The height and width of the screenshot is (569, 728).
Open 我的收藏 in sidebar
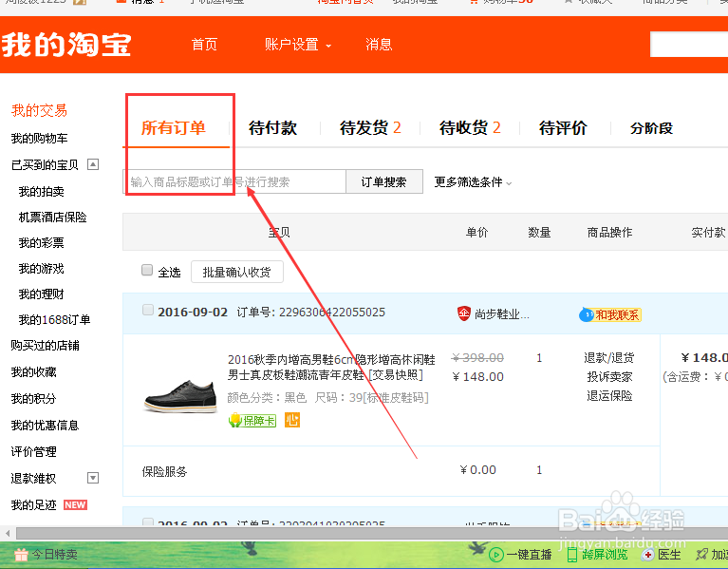tap(34, 372)
